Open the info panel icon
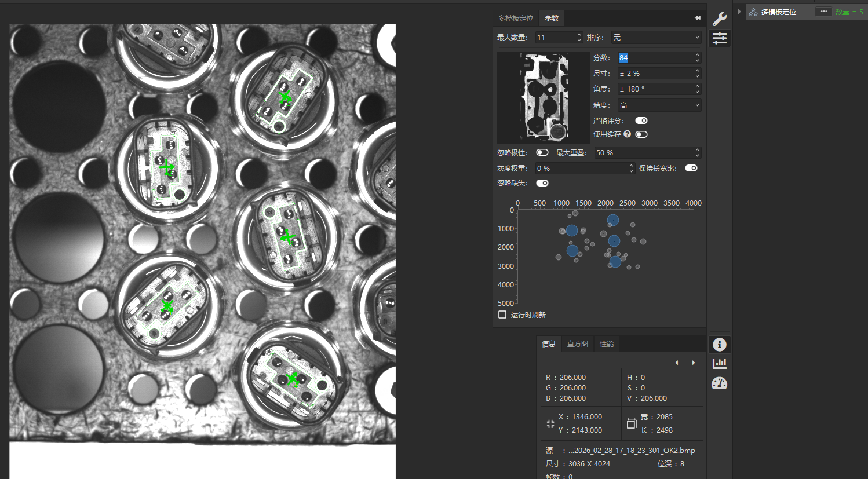868x479 pixels. (x=719, y=345)
